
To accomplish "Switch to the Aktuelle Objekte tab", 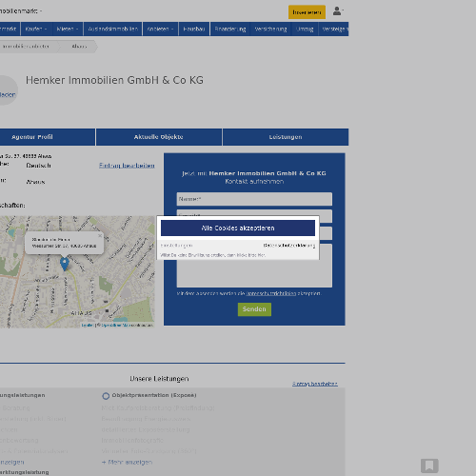I will click(159, 137).
